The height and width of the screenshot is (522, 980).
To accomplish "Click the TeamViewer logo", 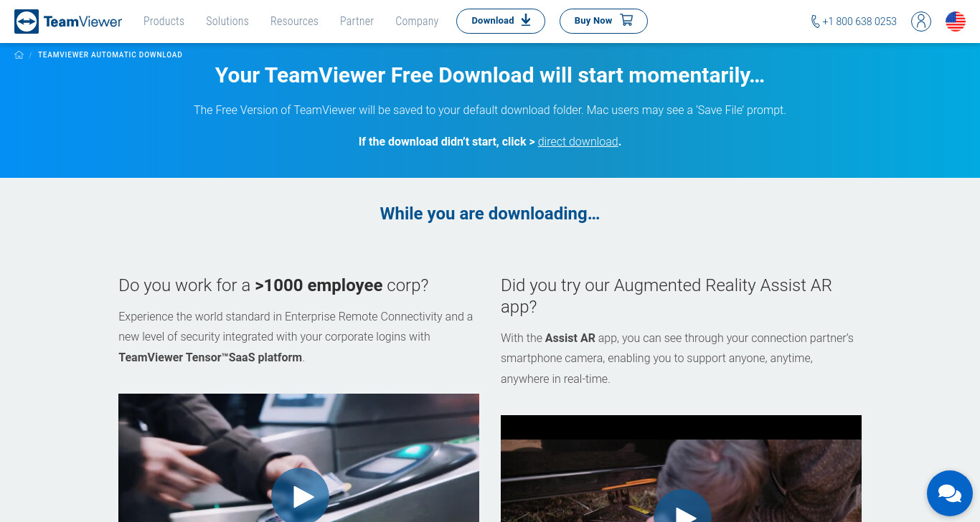I will point(68,22).
